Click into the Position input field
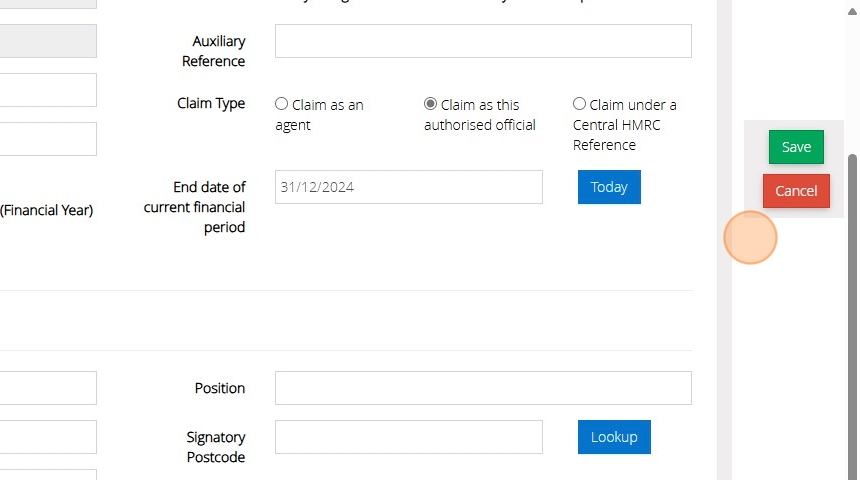860x480 pixels. (483, 388)
